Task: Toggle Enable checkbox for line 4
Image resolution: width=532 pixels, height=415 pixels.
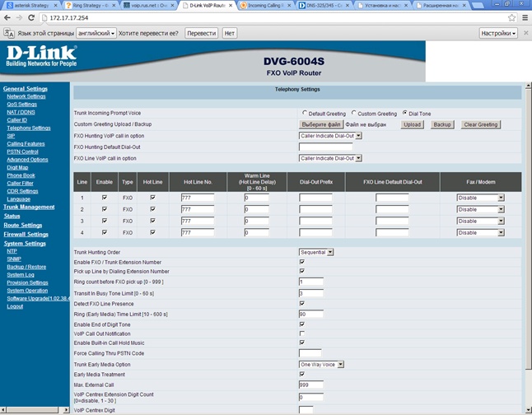Action: tap(105, 232)
